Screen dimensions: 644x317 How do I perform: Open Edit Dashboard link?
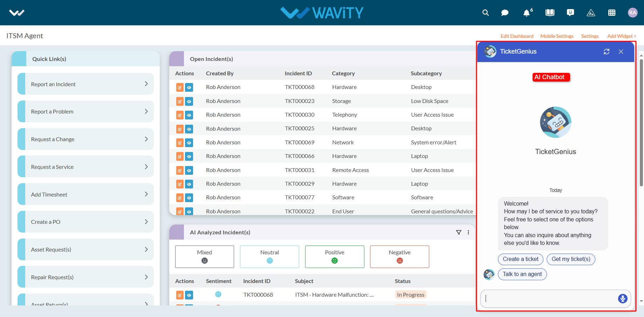pyautogui.click(x=517, y=36)
